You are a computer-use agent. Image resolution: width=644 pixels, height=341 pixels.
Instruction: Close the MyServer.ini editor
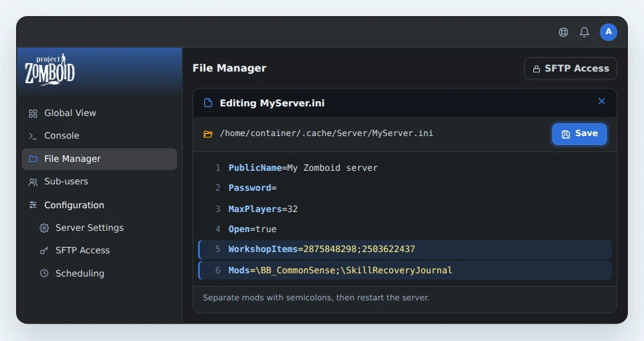tap(601, 101)
